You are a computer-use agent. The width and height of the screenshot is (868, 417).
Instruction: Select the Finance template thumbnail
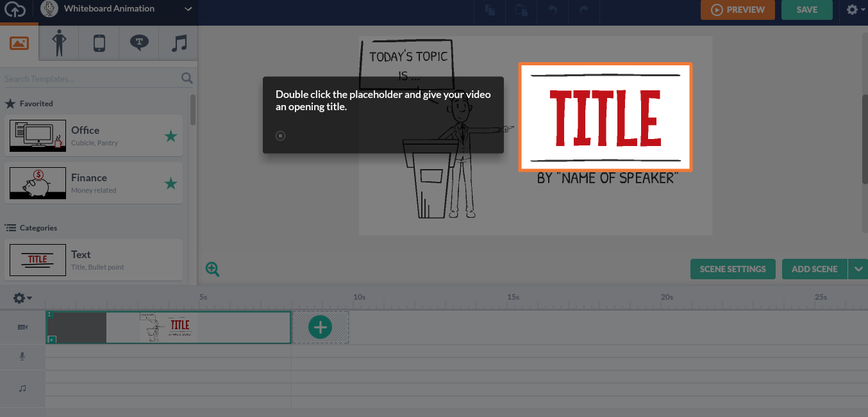click(x=38, y=183)
